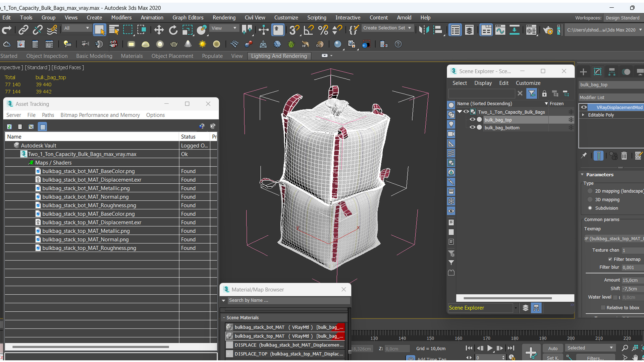Click bulkbag_stack_top_MAT material swatch
644x362 pixels.
click(229, 336)
